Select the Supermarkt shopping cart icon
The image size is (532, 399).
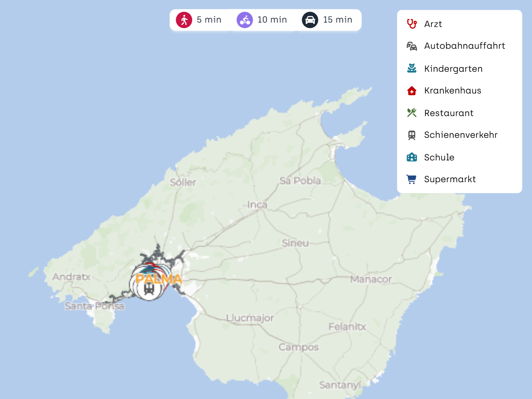pyautogui.click(x=411, y=179)
